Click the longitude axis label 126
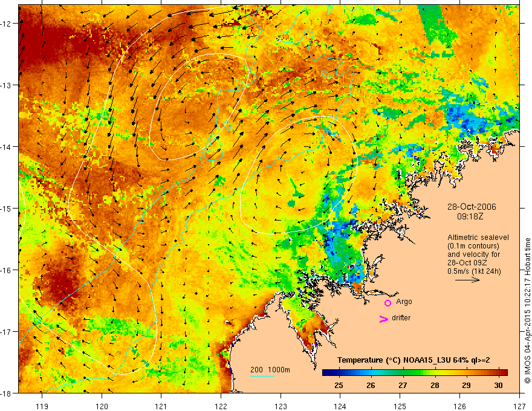The image size is (532, 411). click(x=459, y=406)
